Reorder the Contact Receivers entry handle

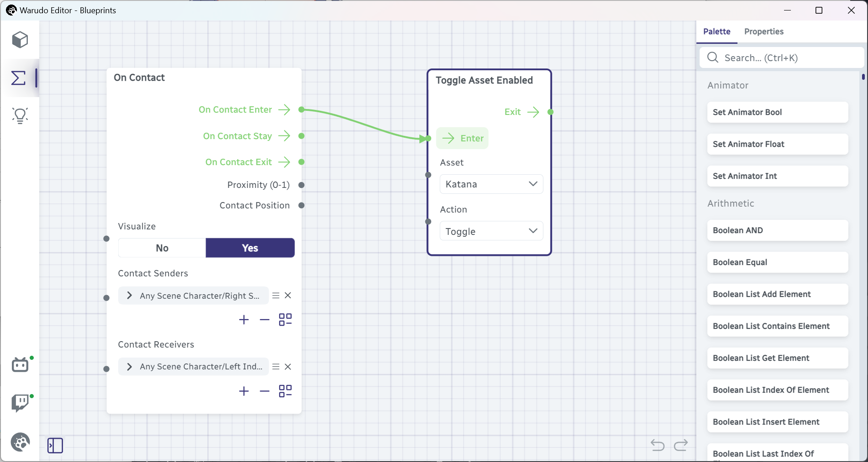(276, 367)
